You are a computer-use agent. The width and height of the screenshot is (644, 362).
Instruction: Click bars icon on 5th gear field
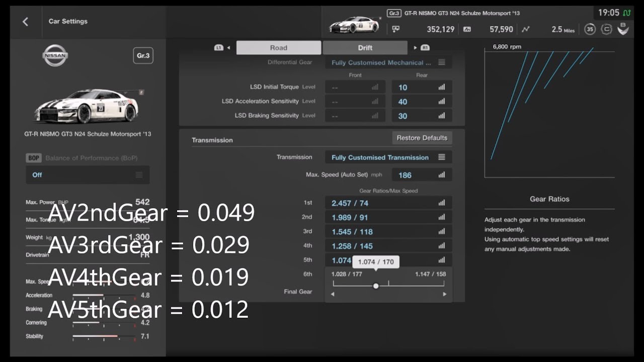[x=442, y=260]
